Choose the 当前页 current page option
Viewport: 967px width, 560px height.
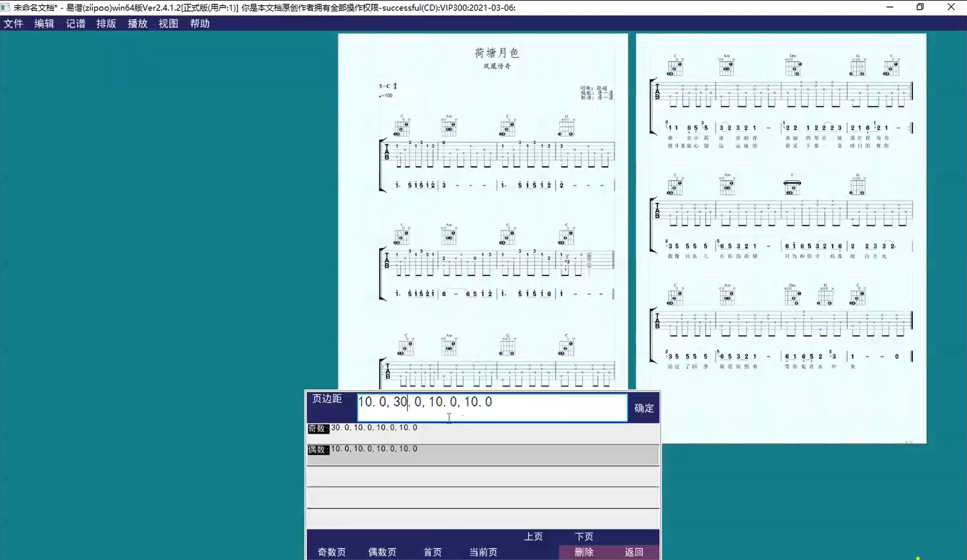[483, 552]
